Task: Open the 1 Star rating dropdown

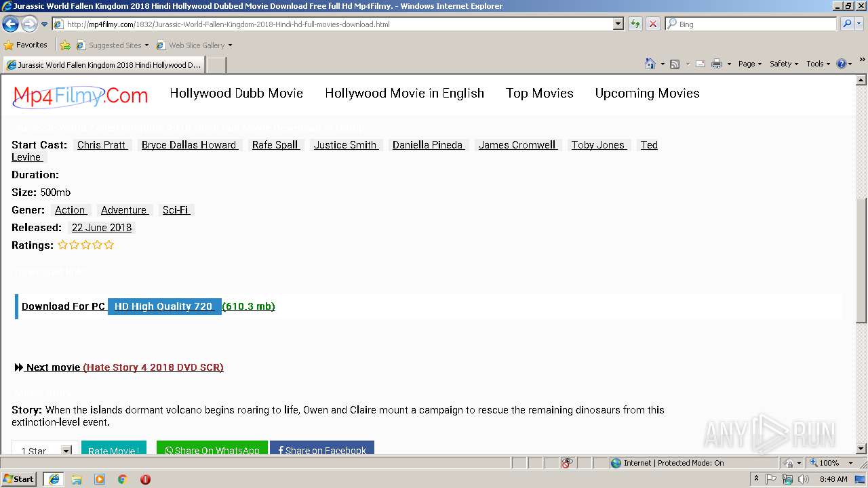Action: 45,450
